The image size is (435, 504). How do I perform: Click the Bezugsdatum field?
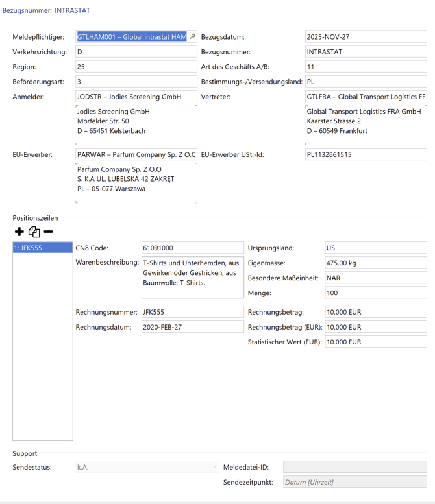[x=366, y=37]
